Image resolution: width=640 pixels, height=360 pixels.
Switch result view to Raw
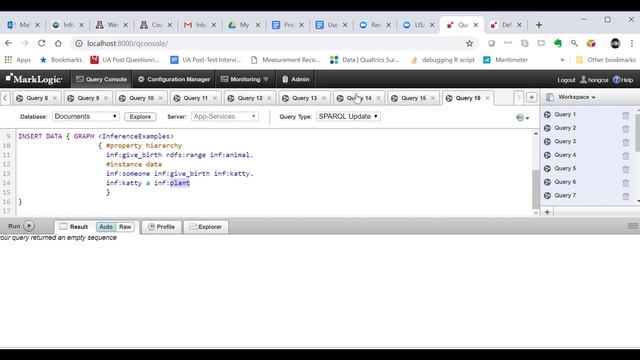[125, 227]
